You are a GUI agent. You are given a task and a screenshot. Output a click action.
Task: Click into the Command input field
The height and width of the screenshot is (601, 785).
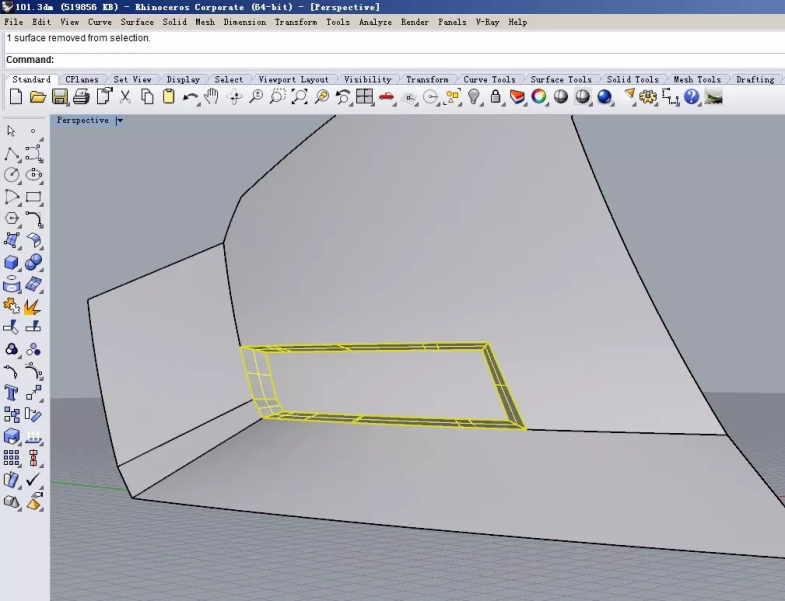click(x=400, y=60)
